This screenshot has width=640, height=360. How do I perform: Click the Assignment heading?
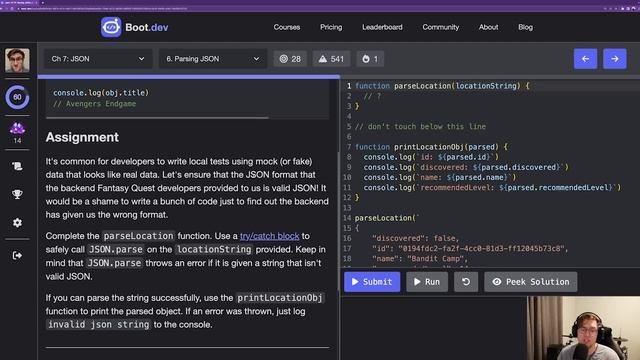point(82,137)
